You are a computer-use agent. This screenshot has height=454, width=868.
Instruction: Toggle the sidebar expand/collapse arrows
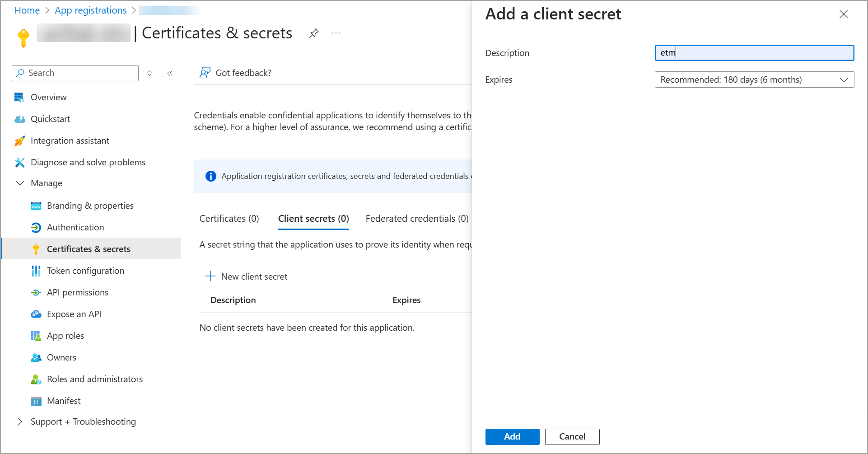[x=149, y=73]
